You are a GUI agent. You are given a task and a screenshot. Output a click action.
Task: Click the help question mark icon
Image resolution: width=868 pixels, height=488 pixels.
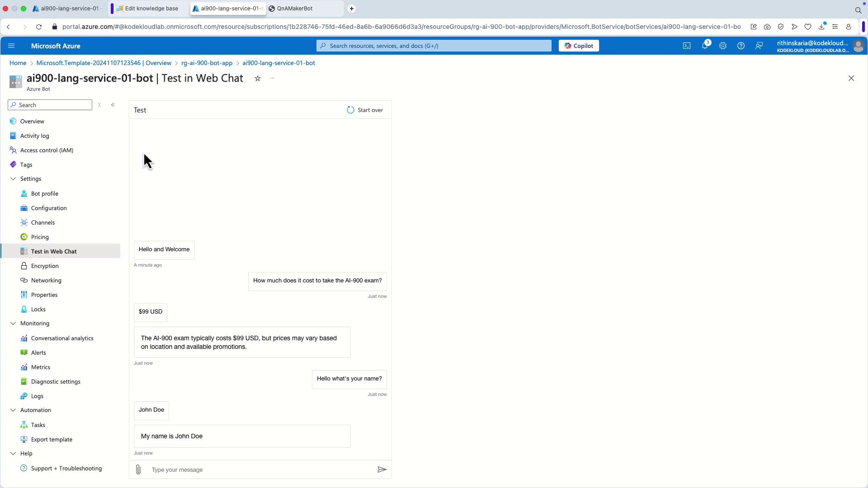(741, 46)
